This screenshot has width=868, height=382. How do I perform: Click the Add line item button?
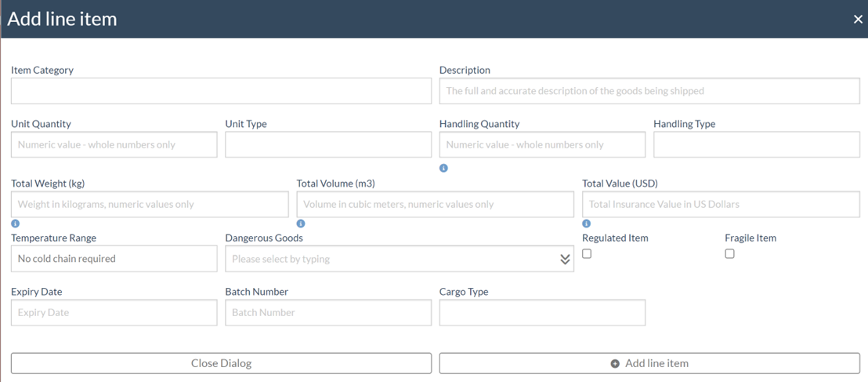[x=649, y=364]
